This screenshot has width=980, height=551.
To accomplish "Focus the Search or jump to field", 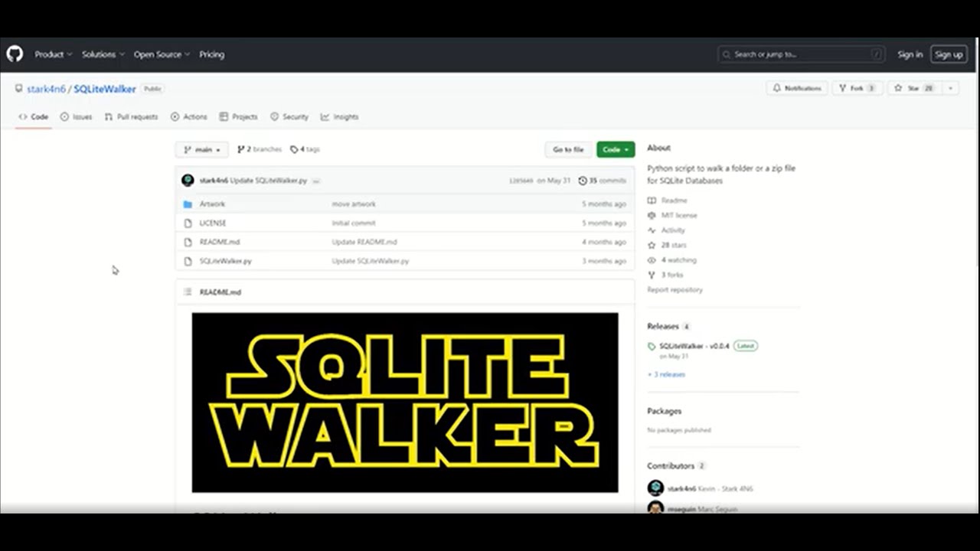I will (801, 54).
